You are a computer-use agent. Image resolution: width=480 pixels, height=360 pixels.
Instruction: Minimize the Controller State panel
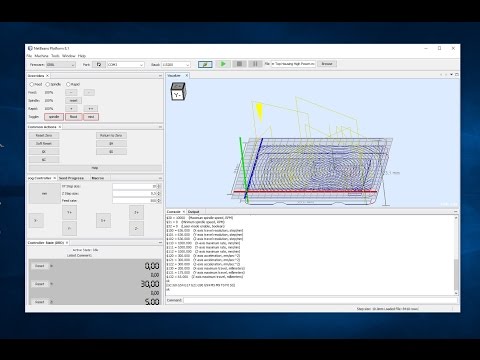coord(160,243)
